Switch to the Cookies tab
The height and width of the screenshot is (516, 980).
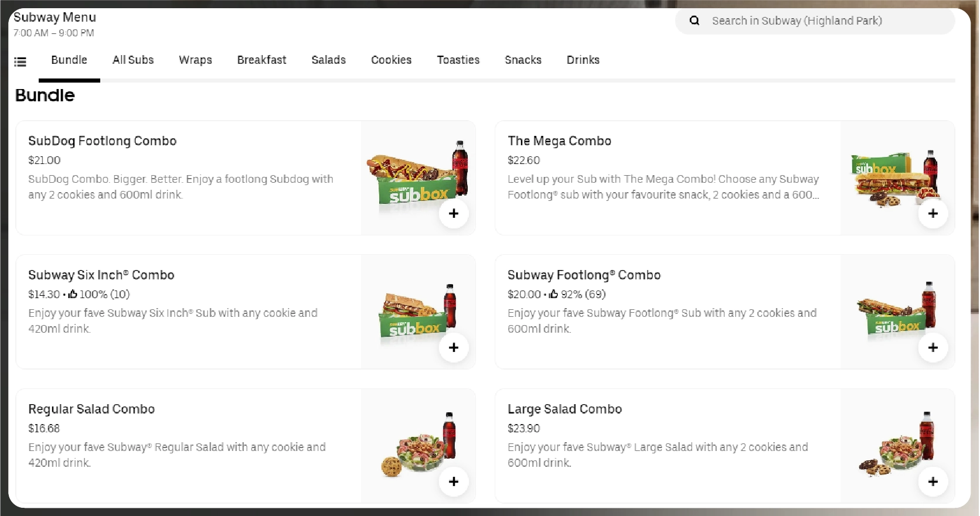[391, 60]
